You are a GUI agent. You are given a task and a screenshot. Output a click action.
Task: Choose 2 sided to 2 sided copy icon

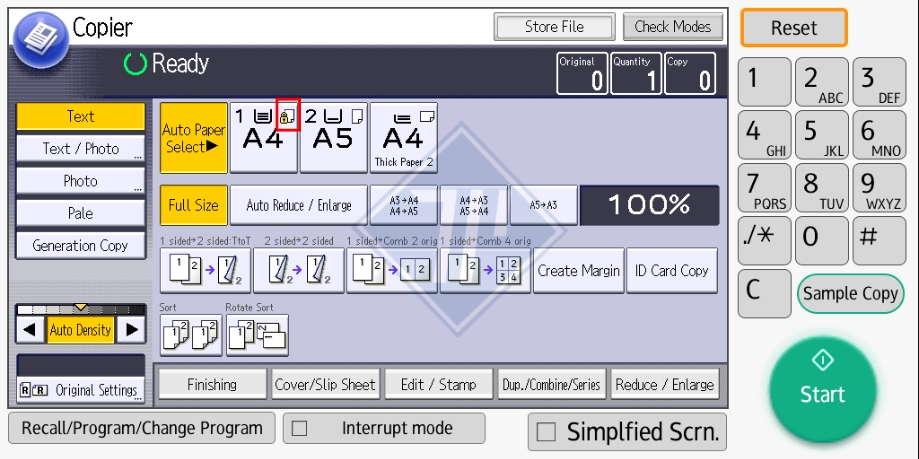tap(297, 270)
